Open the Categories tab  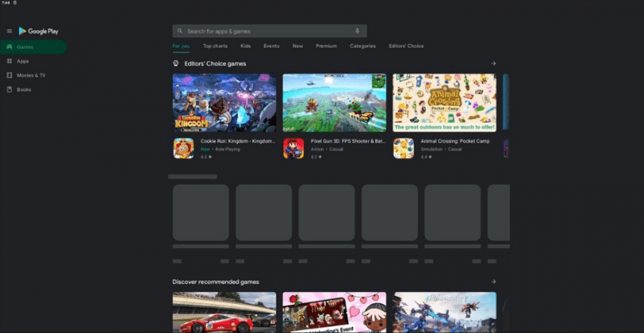pos(363,46)
